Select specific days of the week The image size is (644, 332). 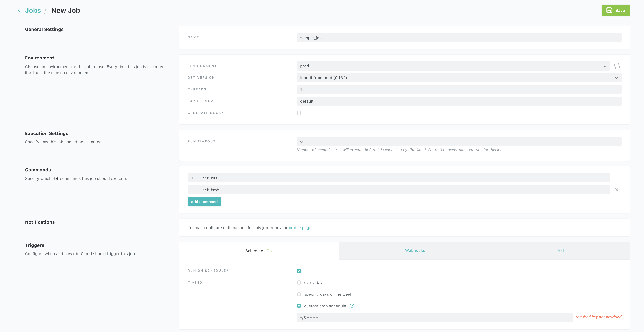[x=299, y=294]
